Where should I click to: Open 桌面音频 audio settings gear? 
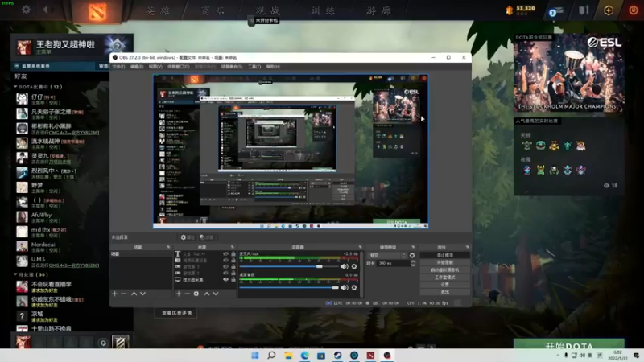coord(354,288)
